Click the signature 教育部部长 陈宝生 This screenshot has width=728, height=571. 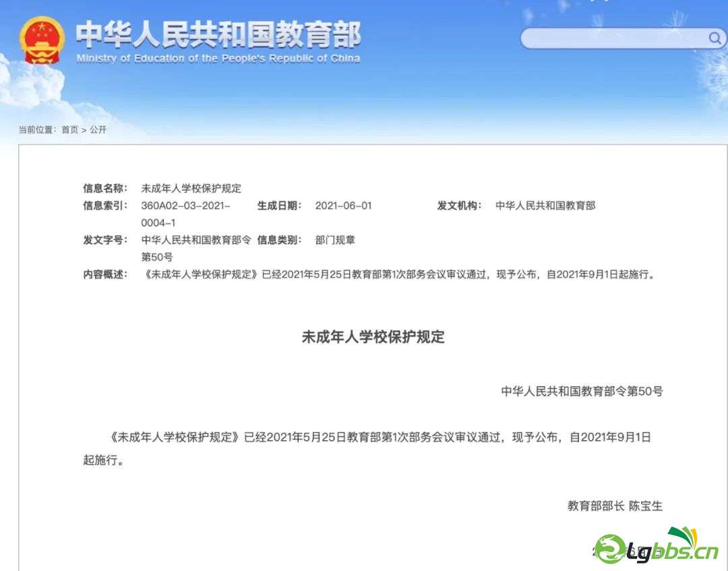(x=615, y=506)
